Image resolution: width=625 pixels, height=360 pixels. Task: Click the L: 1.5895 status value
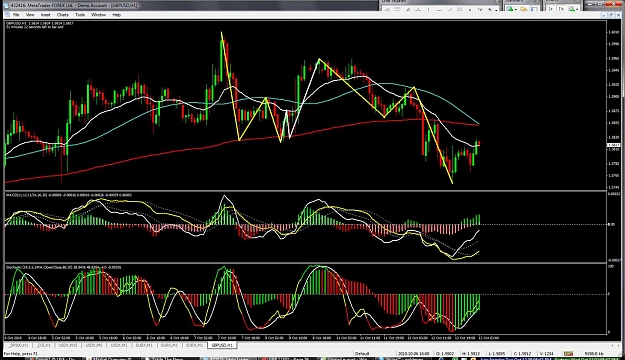[497, 354]
